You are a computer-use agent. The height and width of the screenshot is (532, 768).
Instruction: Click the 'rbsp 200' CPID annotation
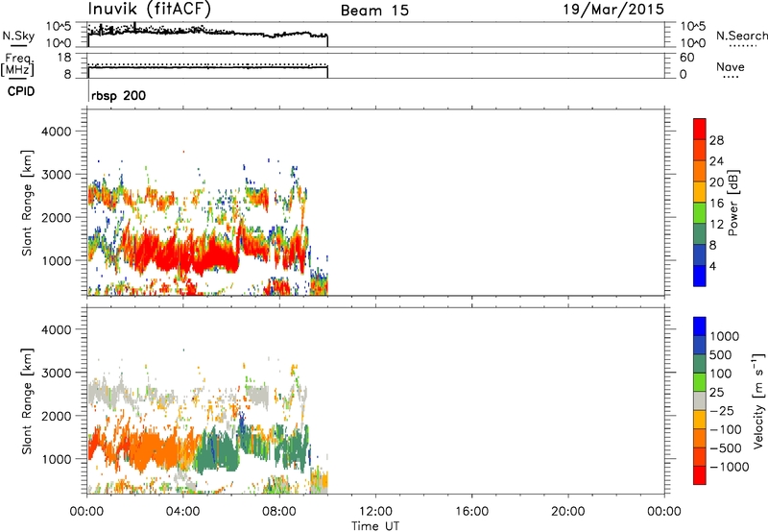118,95
